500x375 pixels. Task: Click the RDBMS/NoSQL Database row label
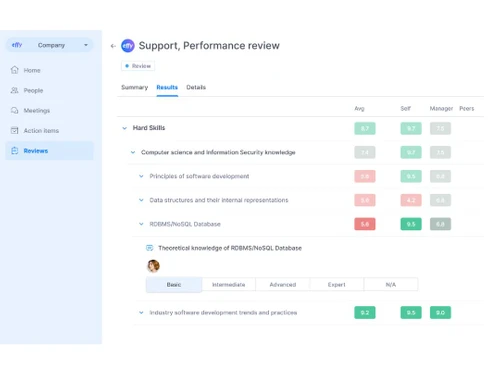coord(185,224)
